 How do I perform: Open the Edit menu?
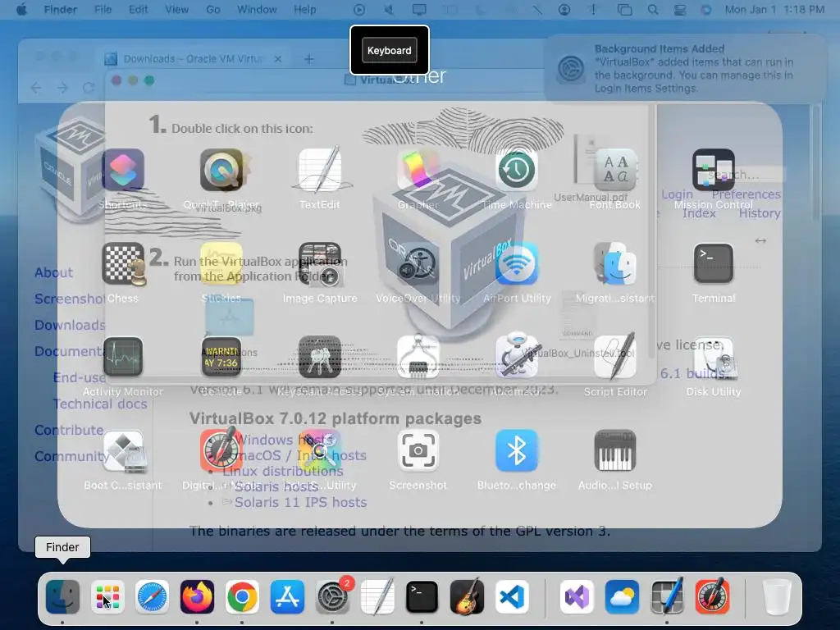[138, 10]
